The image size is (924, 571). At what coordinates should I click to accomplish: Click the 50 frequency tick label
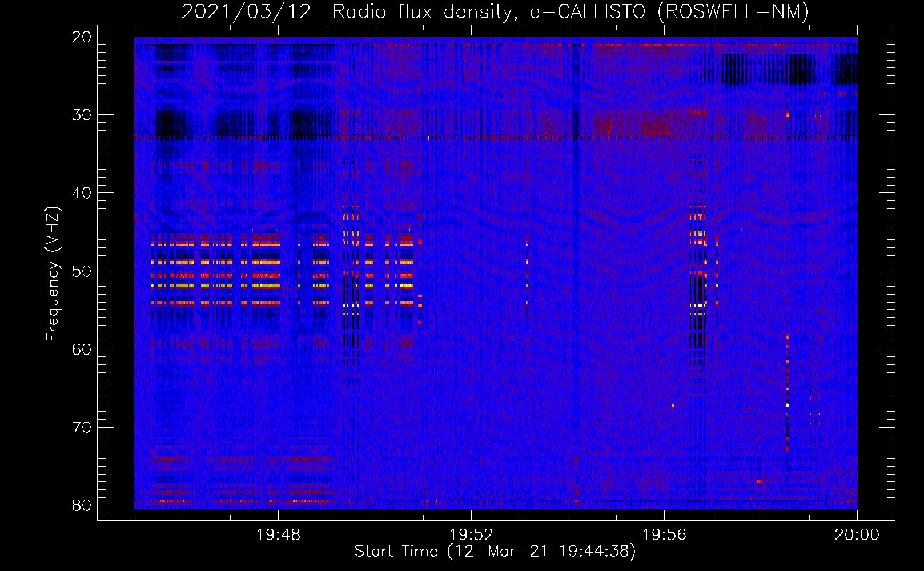click(x=82, y=271)
